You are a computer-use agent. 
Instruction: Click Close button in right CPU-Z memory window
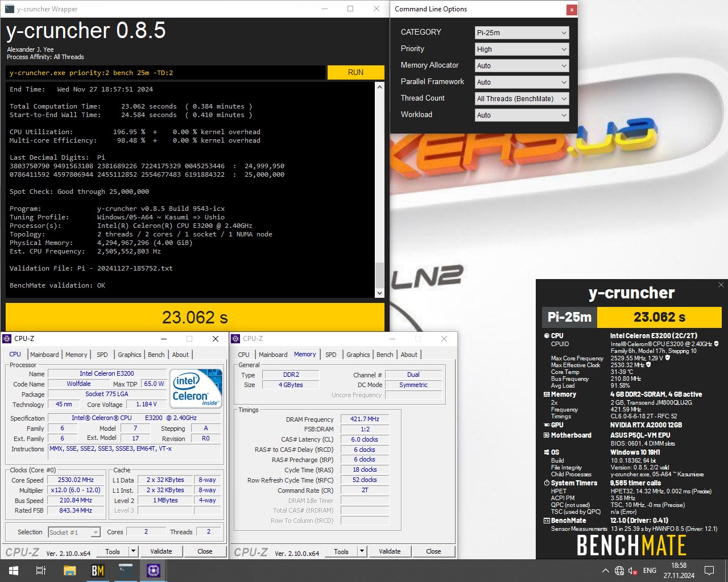pyautogui.click(x=433, y=551)
